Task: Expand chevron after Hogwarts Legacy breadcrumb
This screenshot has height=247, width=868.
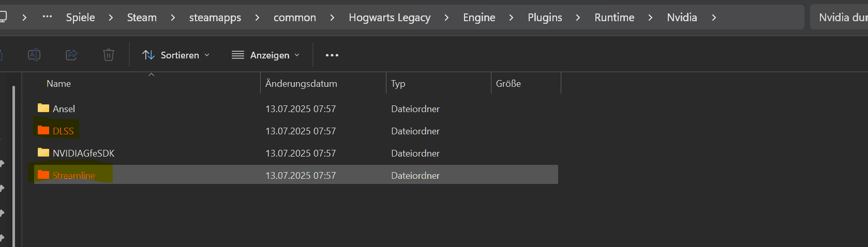Action: pos(446,18)
